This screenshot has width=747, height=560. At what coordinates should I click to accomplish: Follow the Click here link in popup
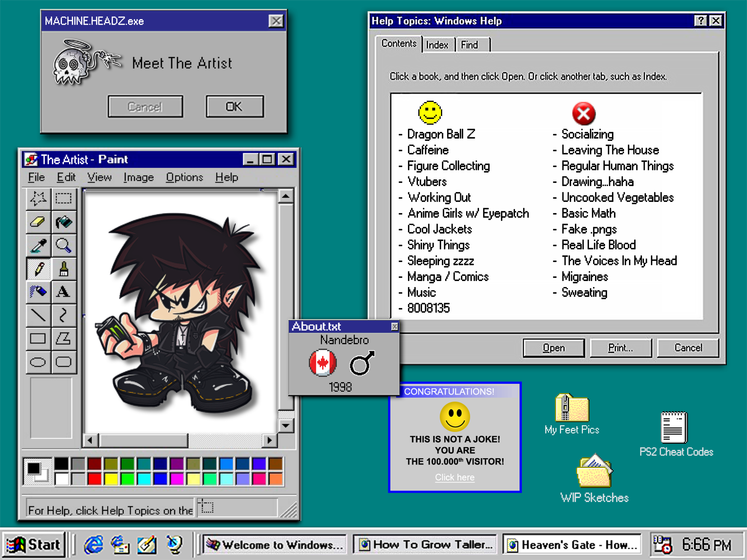pos(455,477)
